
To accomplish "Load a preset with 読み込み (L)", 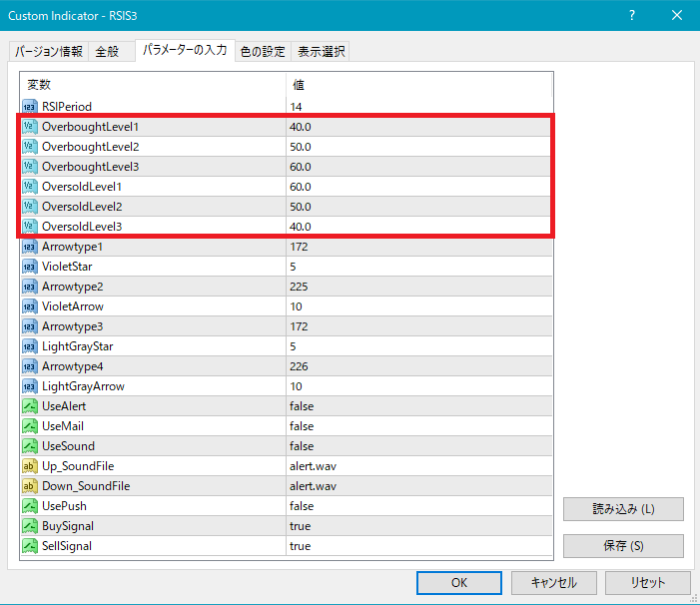I will 623,509.
